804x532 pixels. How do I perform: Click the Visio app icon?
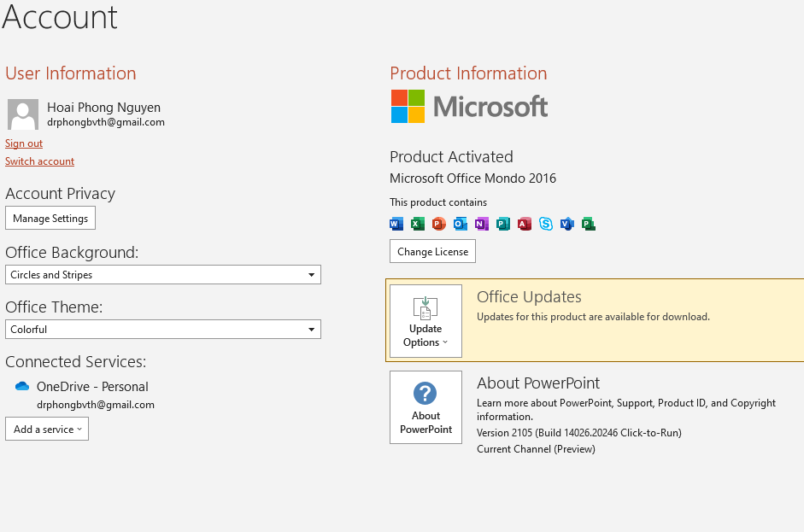[x=567, y=224]
